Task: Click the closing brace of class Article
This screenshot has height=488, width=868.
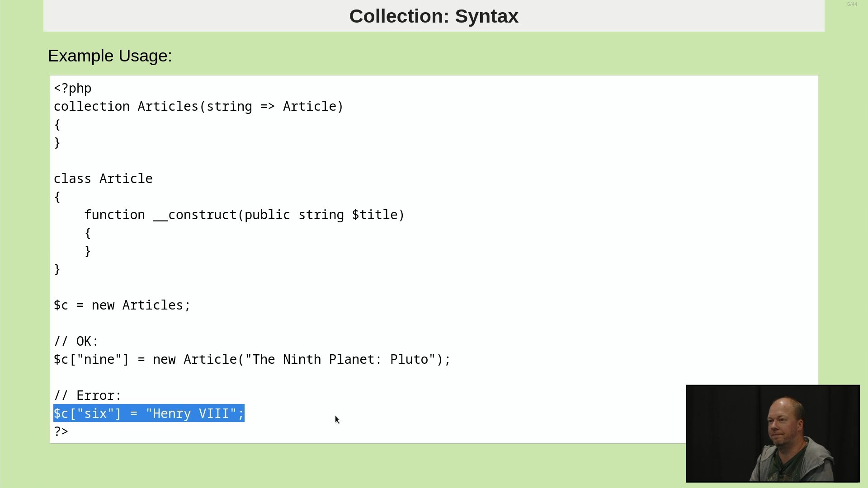Action: coord(57,269)
